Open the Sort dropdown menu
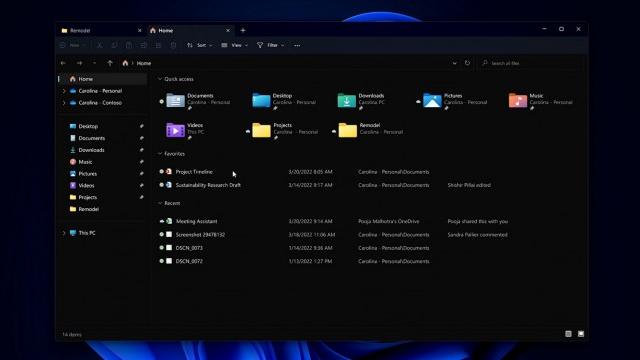 [x=200, y=45]
